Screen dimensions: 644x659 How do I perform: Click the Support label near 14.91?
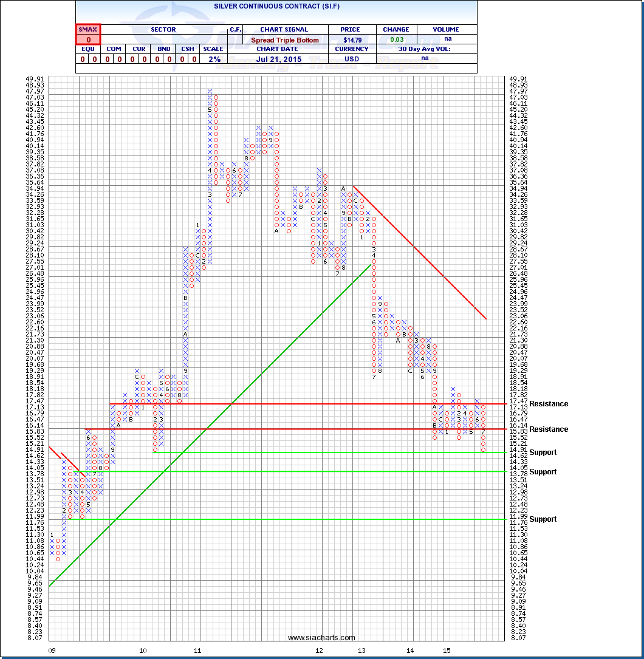543,452
